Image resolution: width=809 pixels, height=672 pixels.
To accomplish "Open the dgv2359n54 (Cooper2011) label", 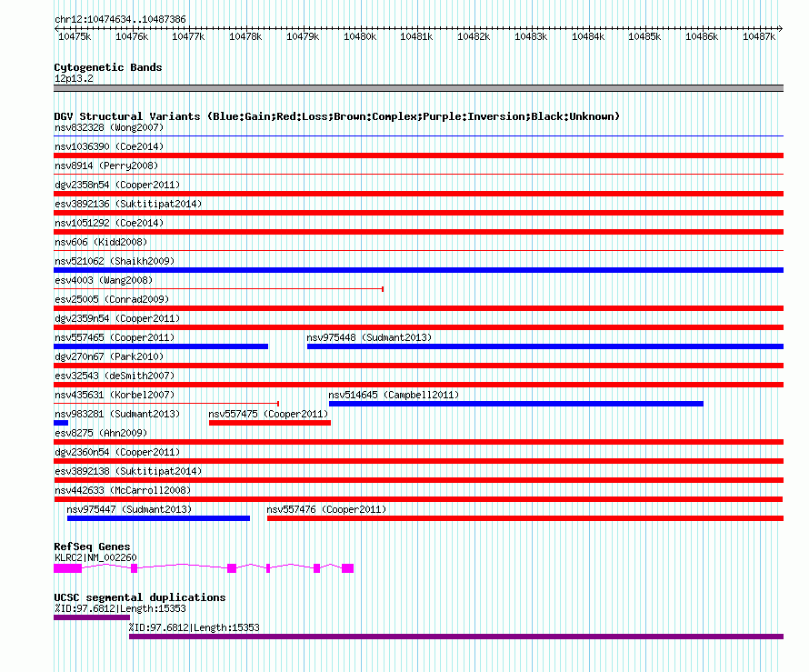I will tap(117, 318).
